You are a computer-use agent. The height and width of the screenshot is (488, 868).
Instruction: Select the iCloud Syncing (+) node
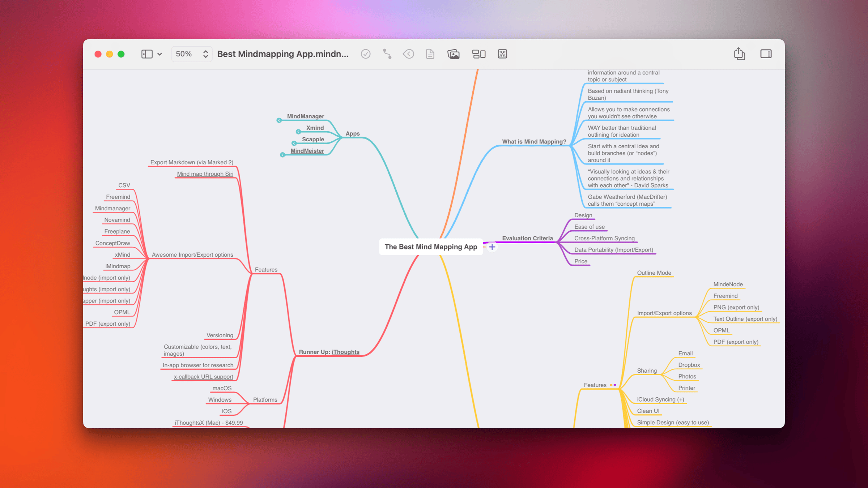point(660,400)
